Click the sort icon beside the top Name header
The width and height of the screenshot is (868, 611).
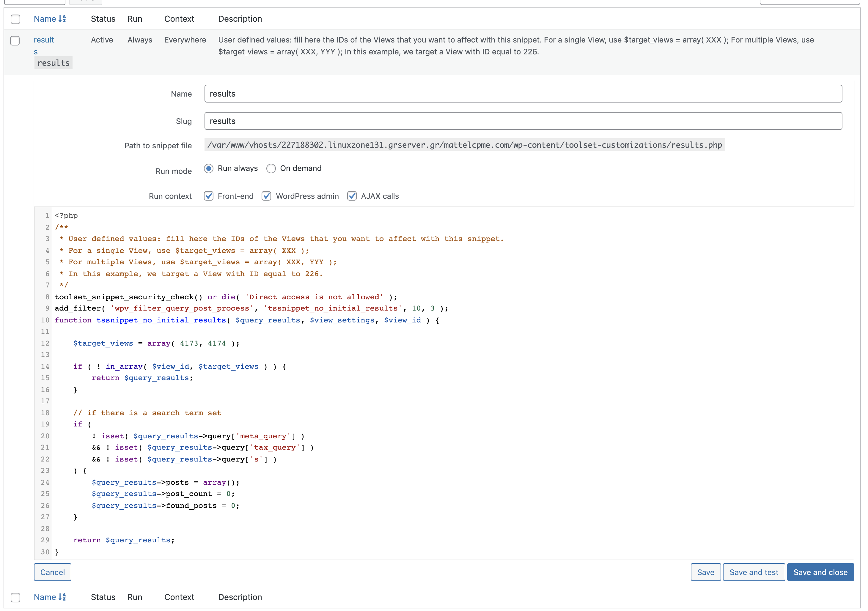pyautogui.click(x=62, y=19)
